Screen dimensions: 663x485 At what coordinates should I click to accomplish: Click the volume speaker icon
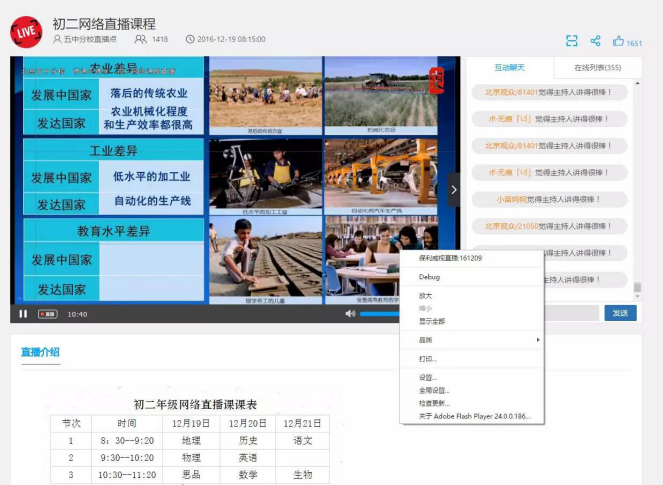click(350, 313)
